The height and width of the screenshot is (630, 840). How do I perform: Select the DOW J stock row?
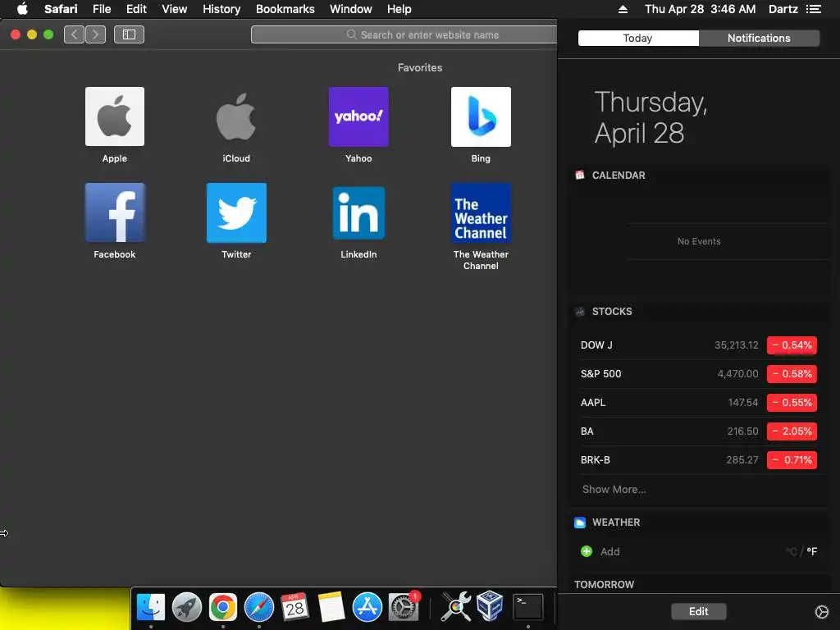[699, 345]
